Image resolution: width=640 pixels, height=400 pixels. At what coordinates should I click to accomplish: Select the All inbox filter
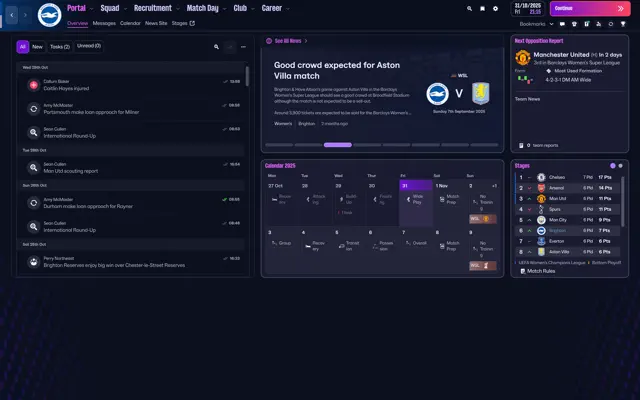point(23,47)
